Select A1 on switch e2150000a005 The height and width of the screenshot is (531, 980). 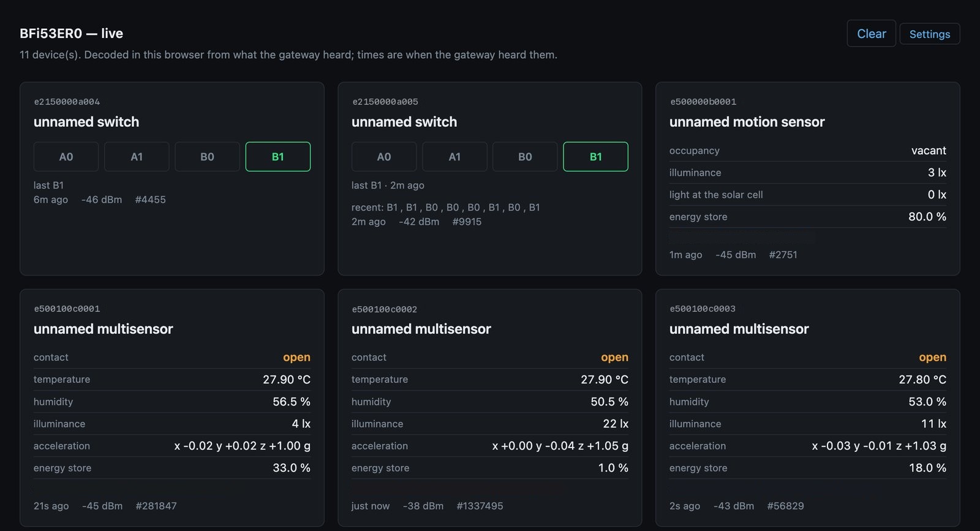coord(454,157)
